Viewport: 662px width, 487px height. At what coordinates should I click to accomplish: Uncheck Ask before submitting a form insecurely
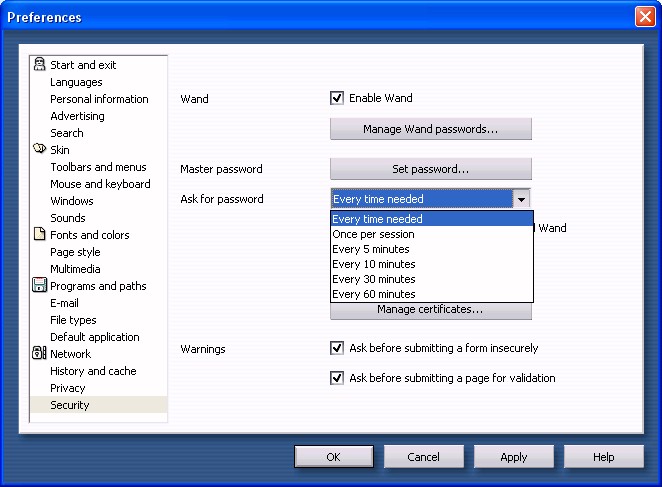[x=337, y=348]
